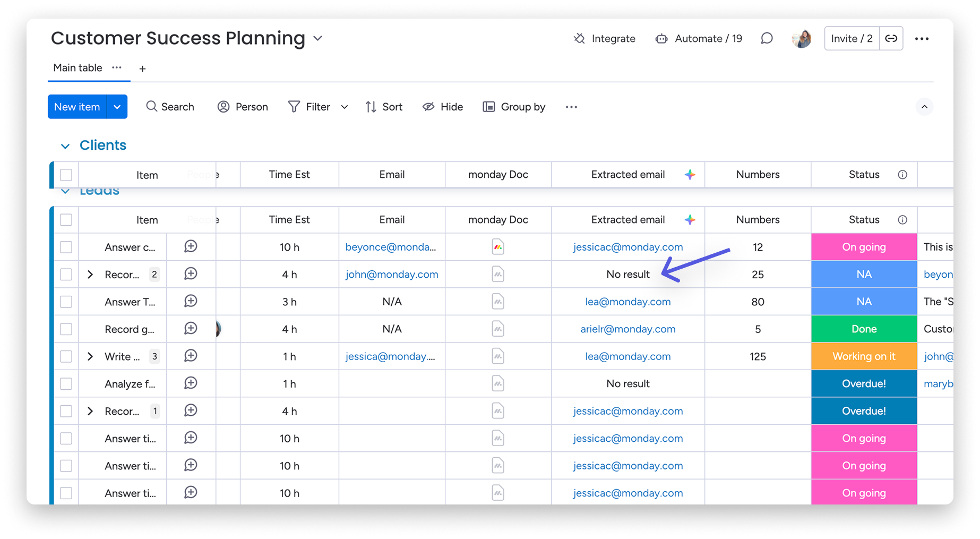The image size is (980, 539).
Task: Select all items in Clients group checkbox
Action: [66, 175]
